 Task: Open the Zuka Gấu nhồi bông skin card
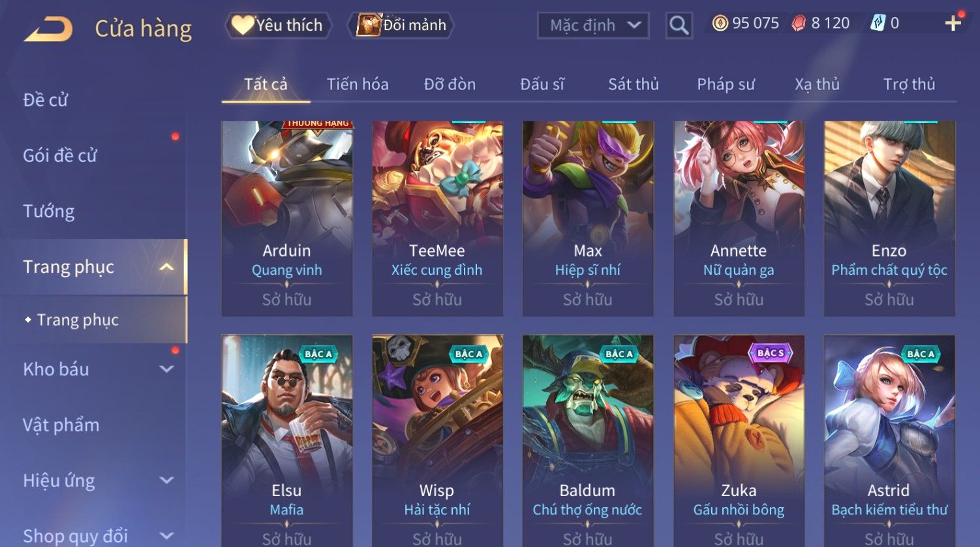[x=739, y=441]
